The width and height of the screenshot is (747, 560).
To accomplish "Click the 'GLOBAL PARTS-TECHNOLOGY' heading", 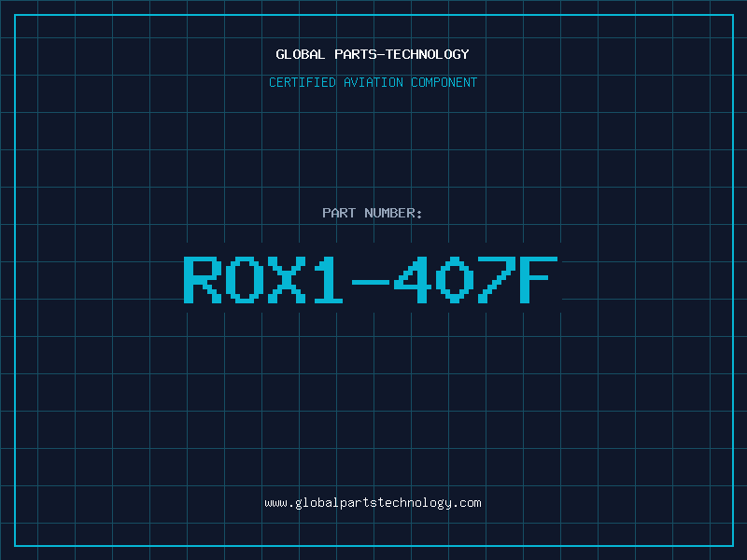I will click(x=373, y=54).
